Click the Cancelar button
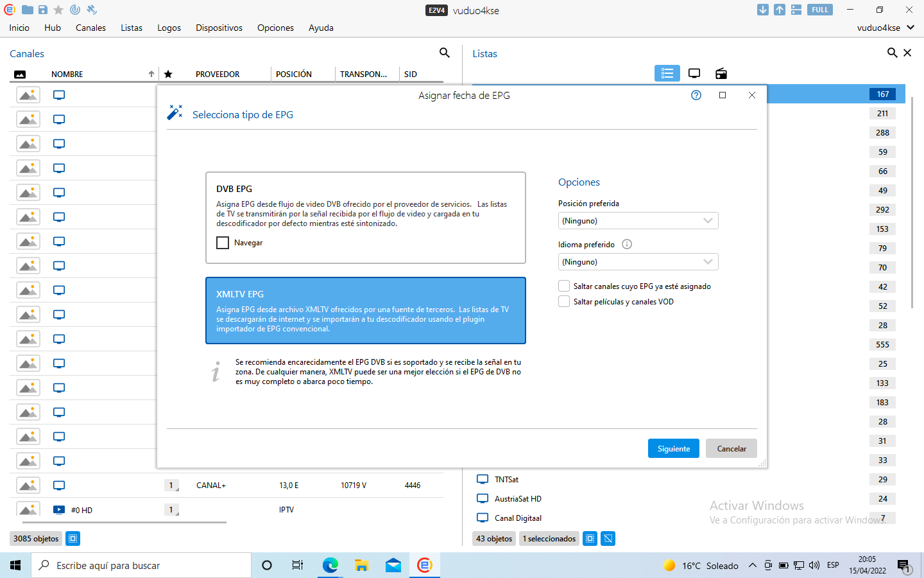The image size is (924, 578). click(731, 448)
